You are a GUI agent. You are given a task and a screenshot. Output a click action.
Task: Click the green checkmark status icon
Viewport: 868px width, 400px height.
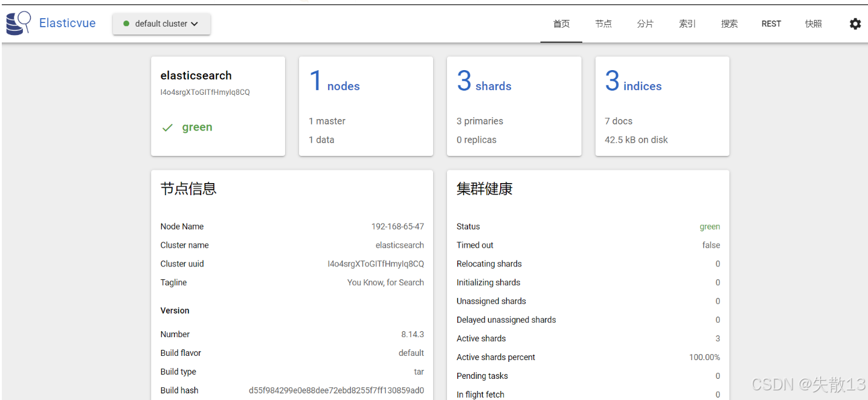167,127
